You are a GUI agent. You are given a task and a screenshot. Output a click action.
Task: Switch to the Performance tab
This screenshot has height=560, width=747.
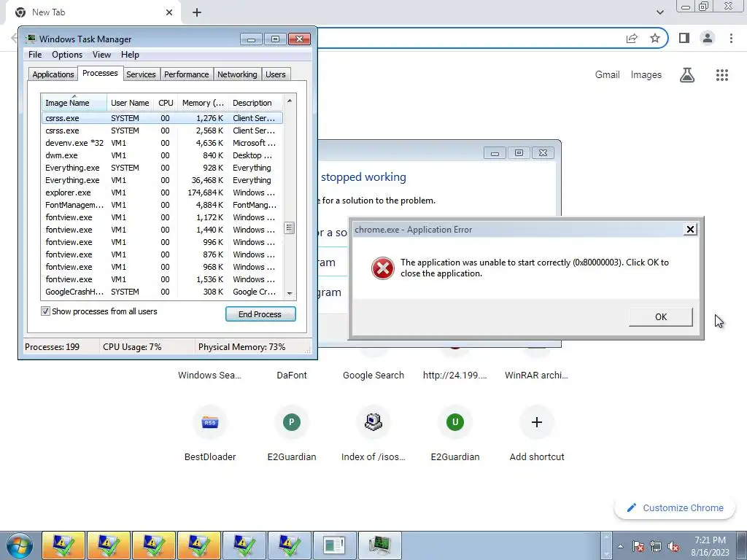pos(186,74)
